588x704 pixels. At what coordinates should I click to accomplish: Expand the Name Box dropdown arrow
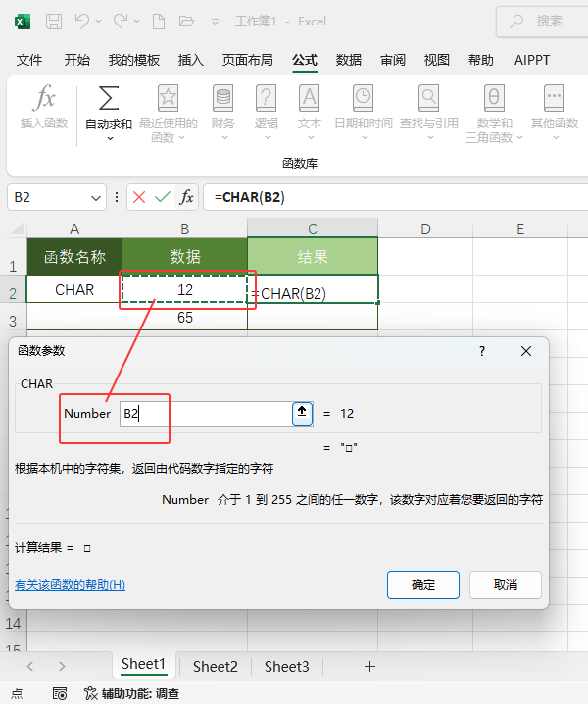tap(96, 198)
